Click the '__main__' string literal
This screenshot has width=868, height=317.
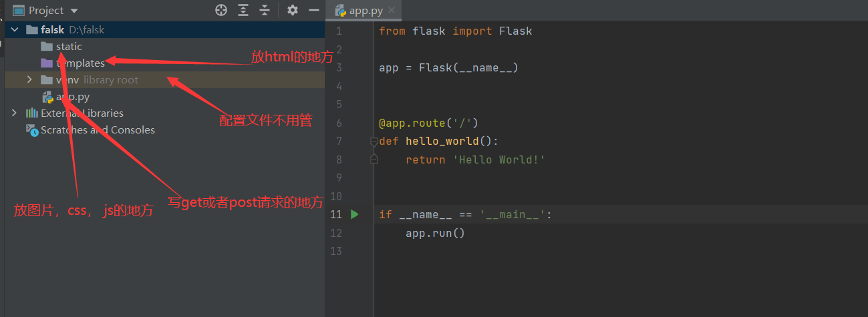[512, 214]
